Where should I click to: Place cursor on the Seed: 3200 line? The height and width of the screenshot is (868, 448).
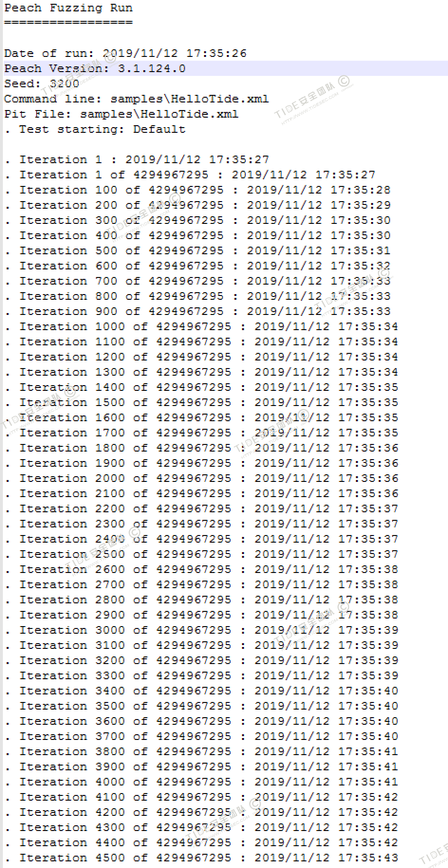42,83
